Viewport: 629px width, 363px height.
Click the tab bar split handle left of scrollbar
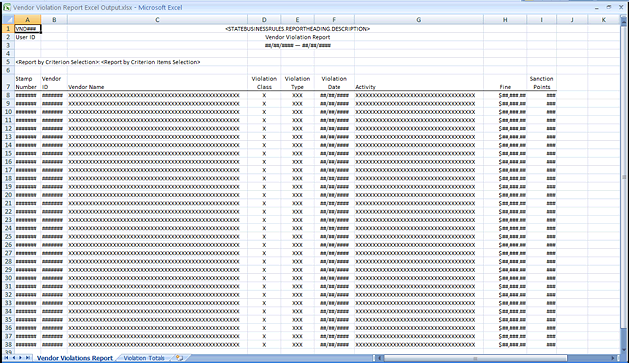374,358
